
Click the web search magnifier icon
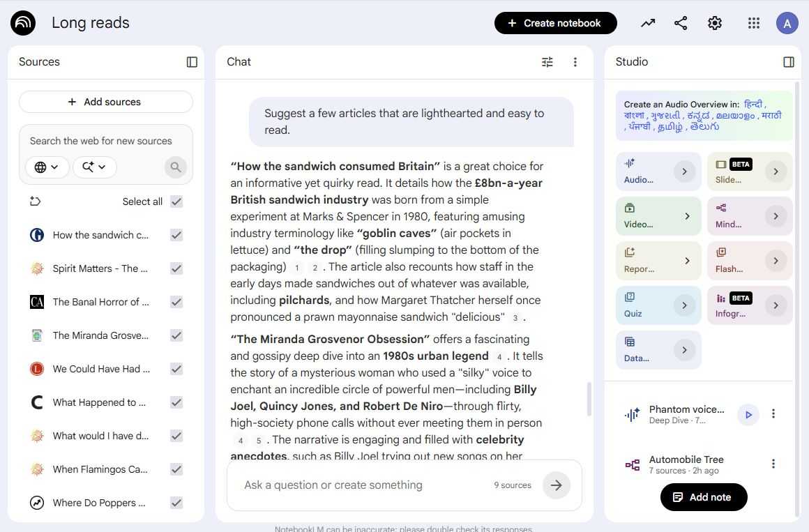(x=176, y=167)
